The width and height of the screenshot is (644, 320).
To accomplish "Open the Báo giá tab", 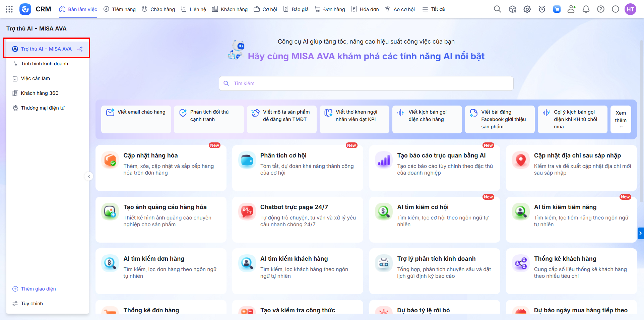I will tap(296, 9).
